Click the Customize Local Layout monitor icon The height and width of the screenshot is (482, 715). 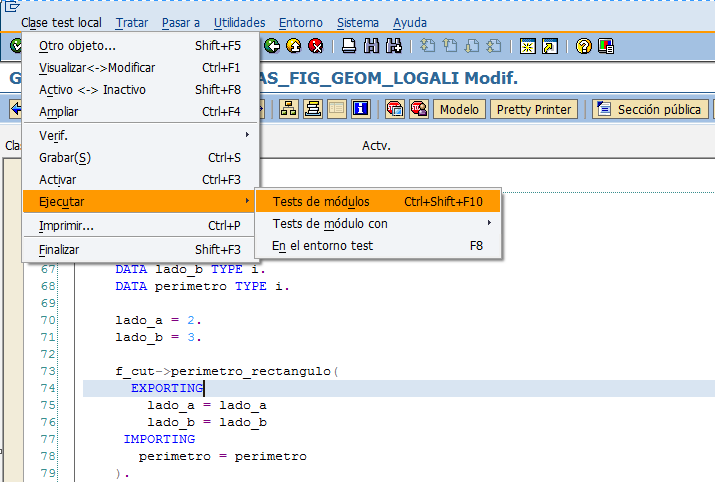coord(606,46)
